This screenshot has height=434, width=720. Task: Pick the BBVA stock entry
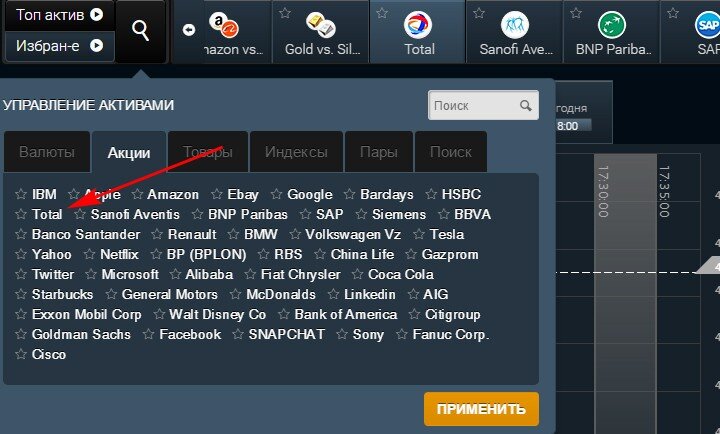point(472,214)
